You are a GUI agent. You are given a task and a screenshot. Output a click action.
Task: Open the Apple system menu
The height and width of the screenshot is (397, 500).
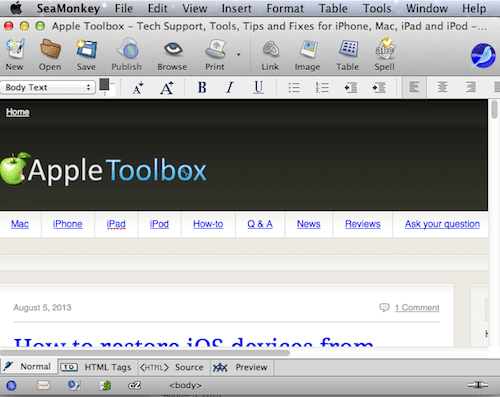[16, 8]
